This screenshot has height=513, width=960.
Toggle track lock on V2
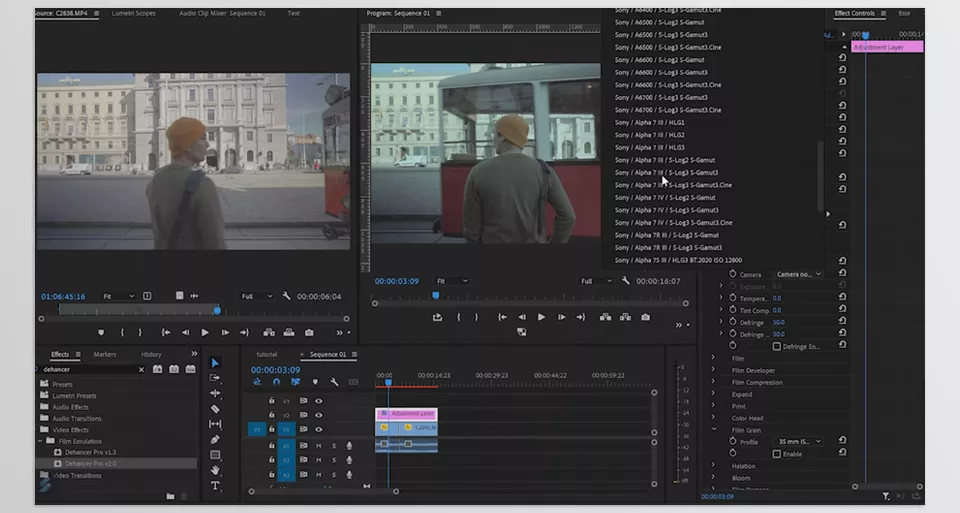(271, 415)
